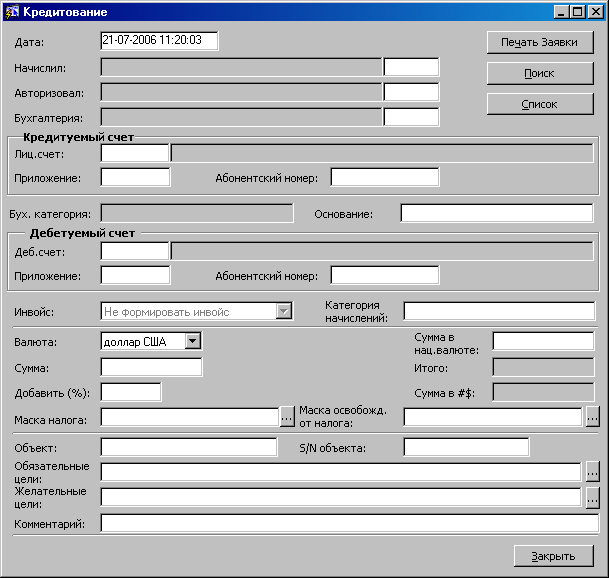609x578 pixels.
Task: Click the gray Бух. категория field
Action: coord(197,213)
